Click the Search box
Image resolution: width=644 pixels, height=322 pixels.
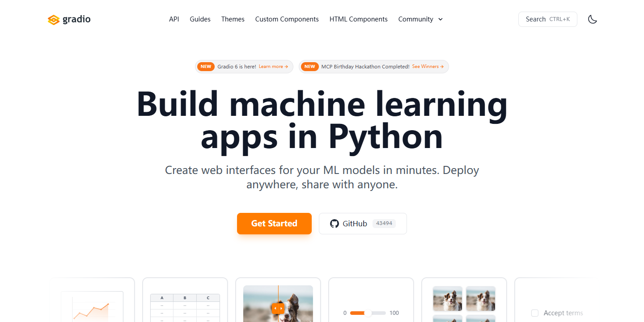pos(547,19)
